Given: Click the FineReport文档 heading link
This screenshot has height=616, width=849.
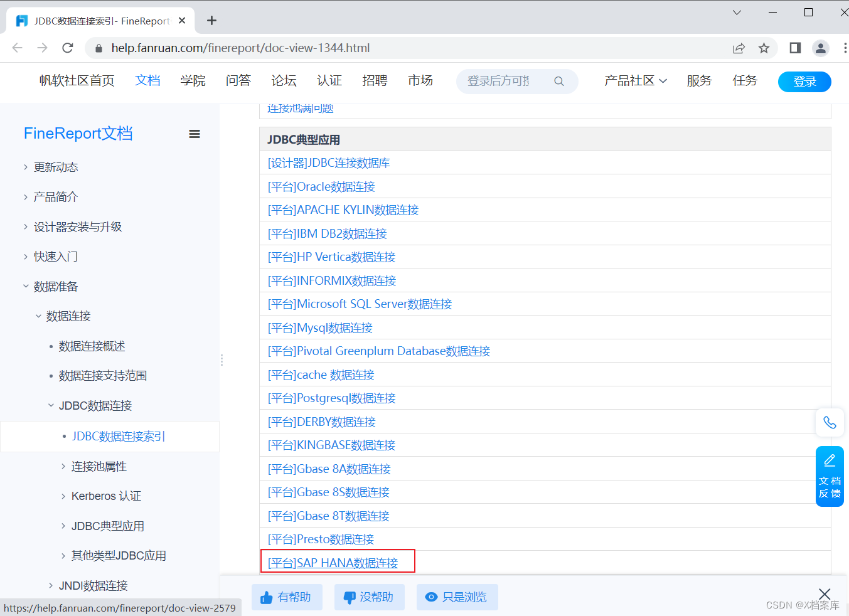Looking at the screenshot, I should pos(78,134).
